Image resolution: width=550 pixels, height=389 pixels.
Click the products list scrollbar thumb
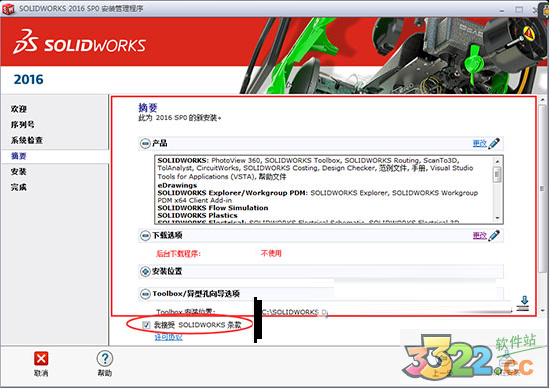click(x=497, y=174)
